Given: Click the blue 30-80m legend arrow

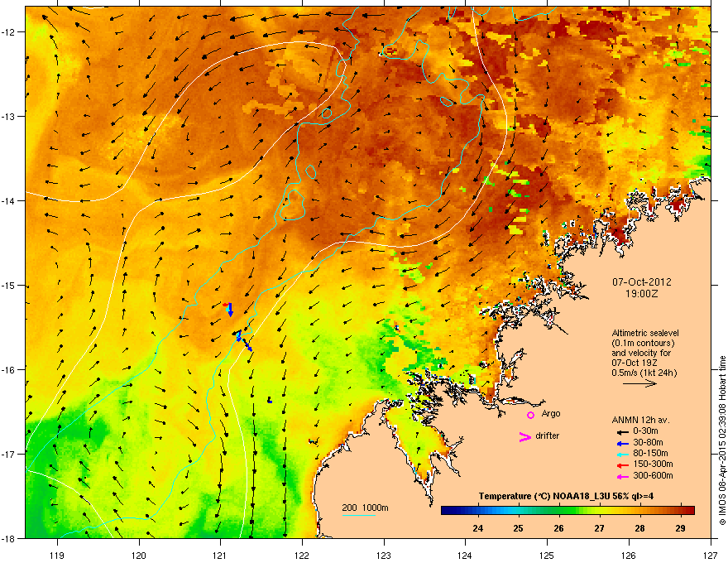Looking at the screenshot, I should (622, 444).
